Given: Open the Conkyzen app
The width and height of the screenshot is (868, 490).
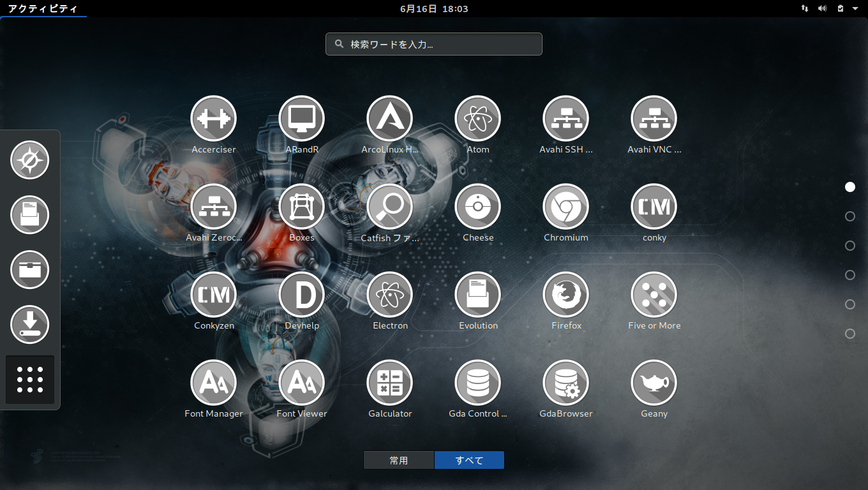Looking at the screenshot, I should click(x=214, y=295).
